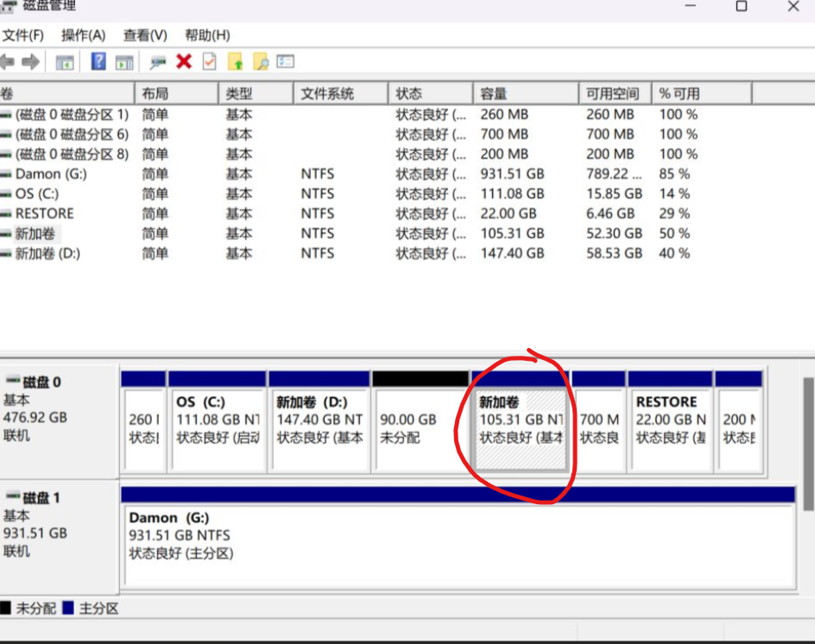Toggle the show/hide console tree icon

[65, 62]
